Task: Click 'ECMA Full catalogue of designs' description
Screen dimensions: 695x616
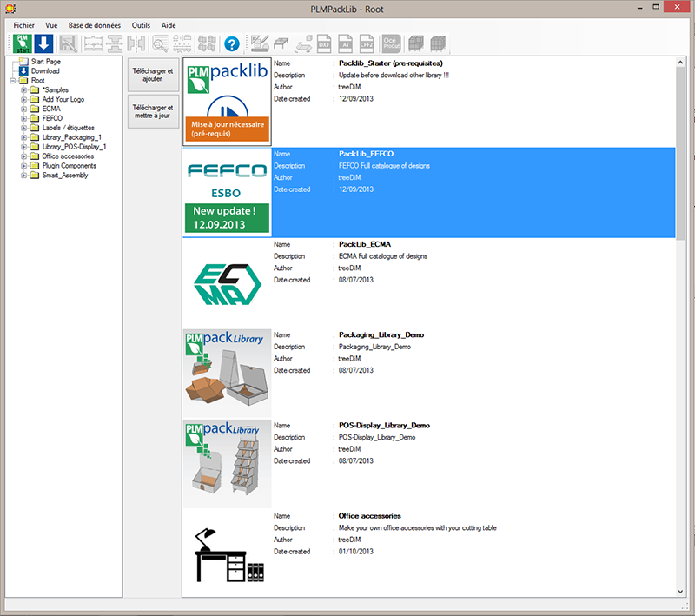Action: click(x=383, y=256)
